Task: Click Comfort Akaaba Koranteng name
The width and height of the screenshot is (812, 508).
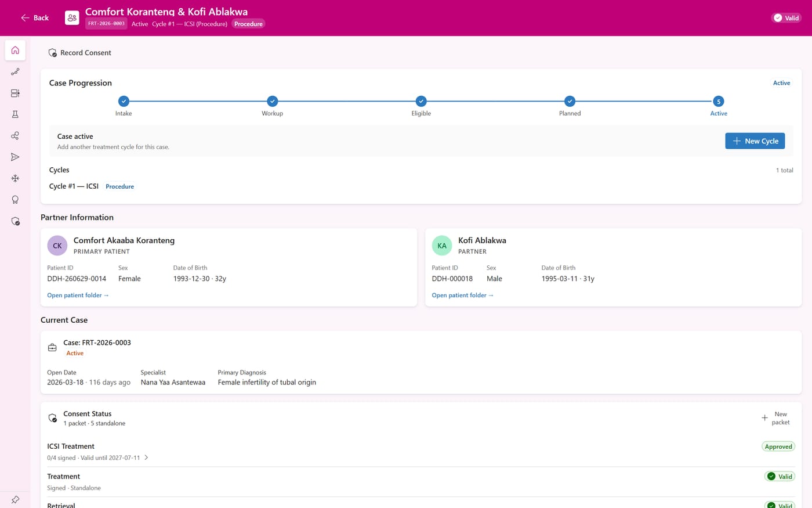Action: (x=124, y=240)
